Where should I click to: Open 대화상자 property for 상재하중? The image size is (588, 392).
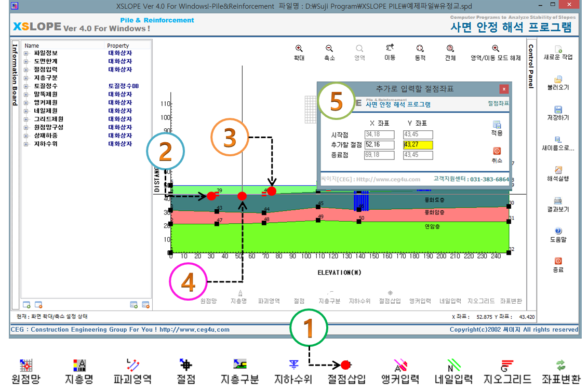click(x=120, y=136)
